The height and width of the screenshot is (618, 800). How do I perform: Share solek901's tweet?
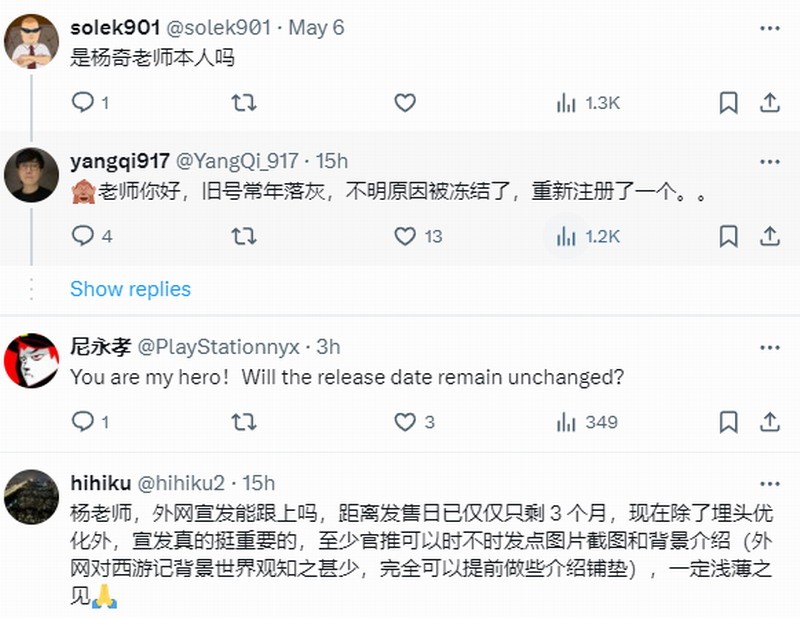click(x=769, y=103)
